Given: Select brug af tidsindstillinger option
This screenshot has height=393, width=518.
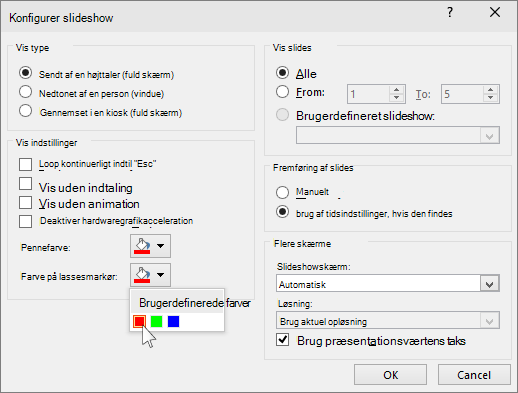Looking at the screenshot, I should point(282,212).
